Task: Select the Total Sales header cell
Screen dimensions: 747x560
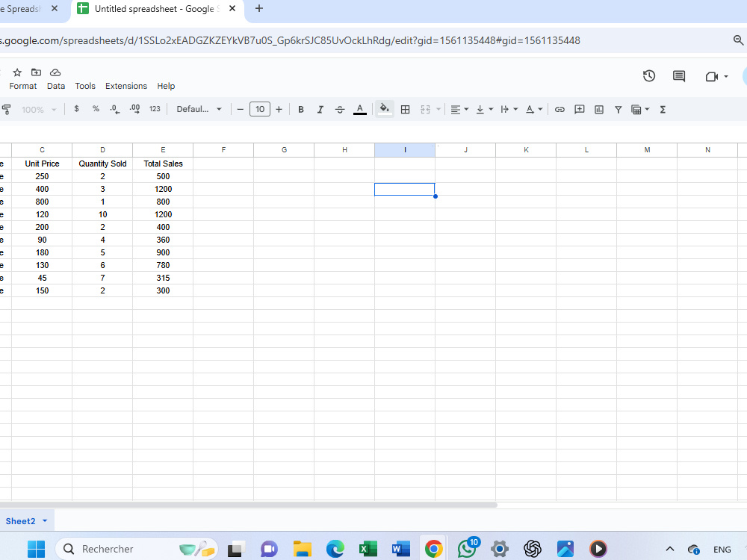Action: 163,164
